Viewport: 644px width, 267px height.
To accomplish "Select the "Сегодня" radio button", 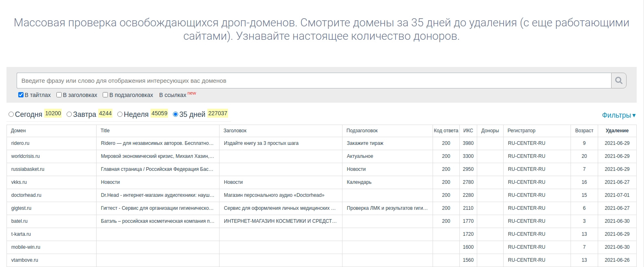I will tap(11, 114).
